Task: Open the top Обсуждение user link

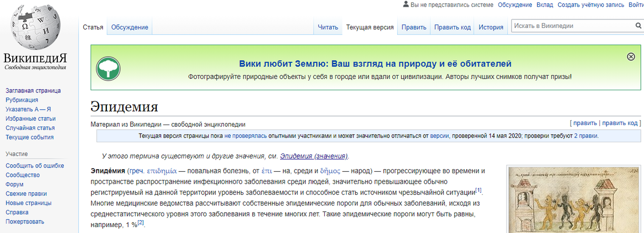Action: click(515, 5)
